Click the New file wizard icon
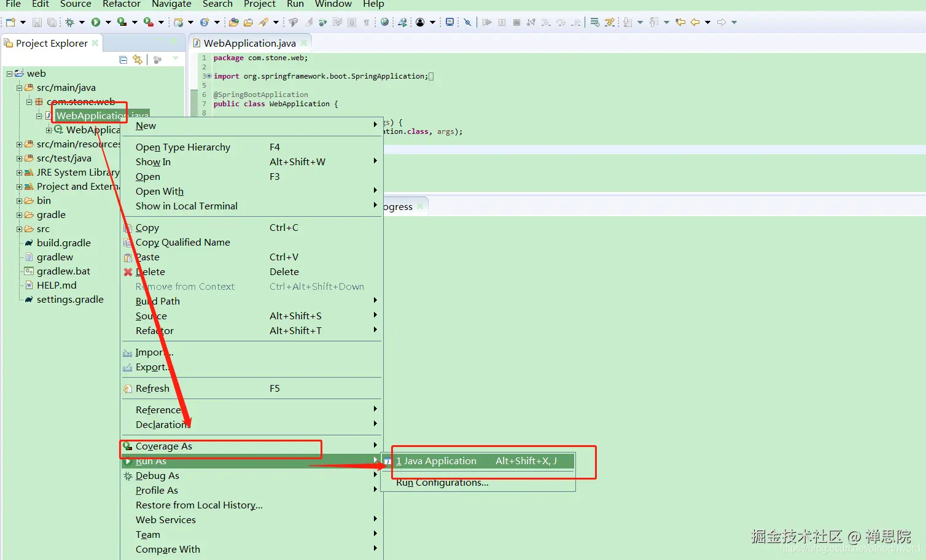Screen dimensions: 926x560 [10, 22]
